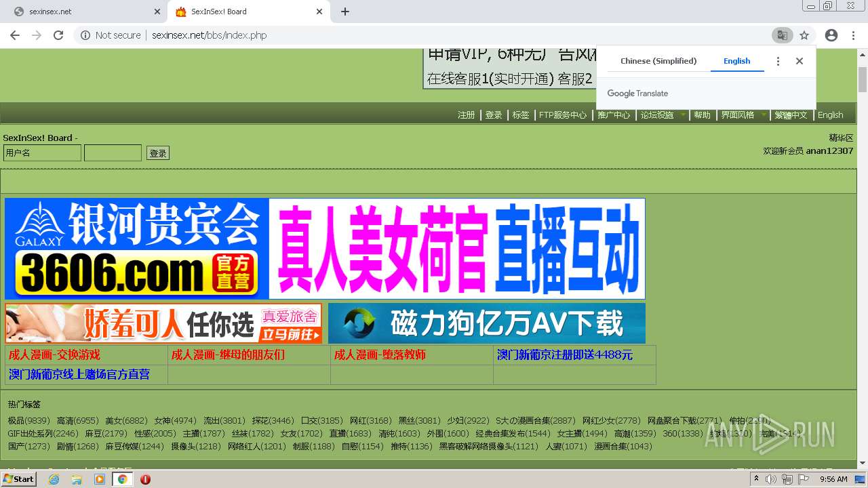Open 推广中心 link
The image size is (868, 488).
[614, 115]
